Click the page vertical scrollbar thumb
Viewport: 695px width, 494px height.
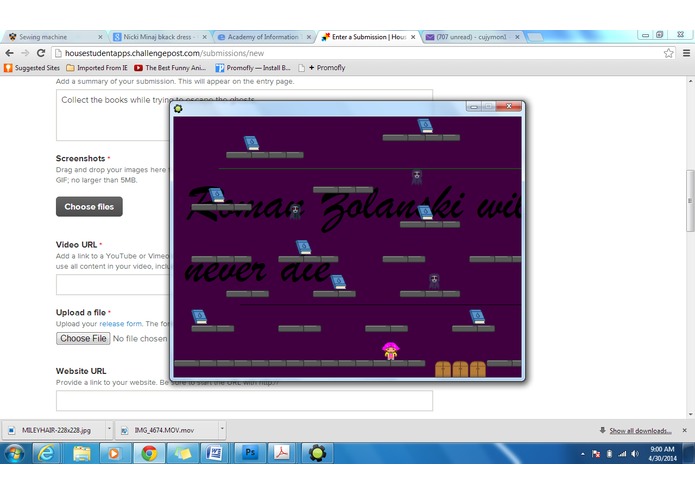(691, 201)
